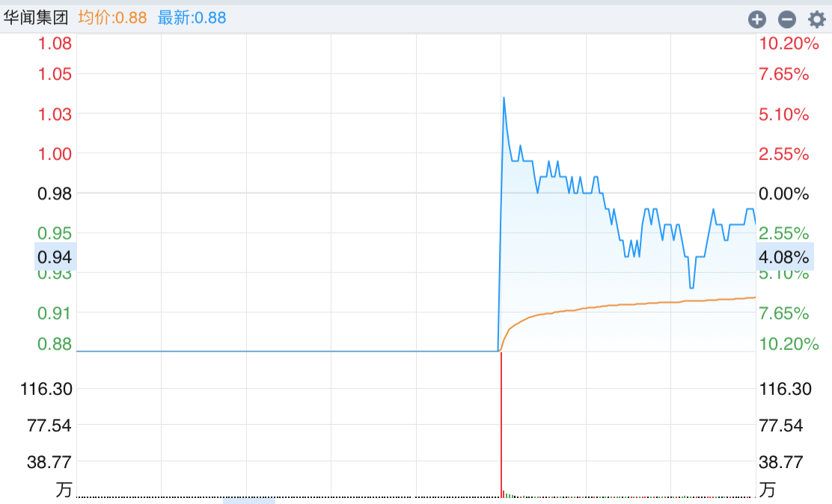Click the green 0.88 lower limit price label
This screenshot has height=504, width=832.
click(x=55, y=344)
